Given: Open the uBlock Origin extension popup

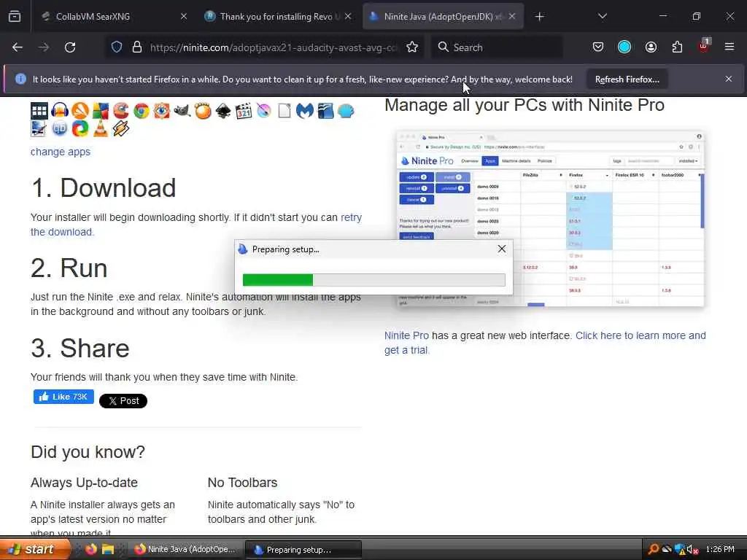Looking at the screenshot, I should (x=704, y=46).
